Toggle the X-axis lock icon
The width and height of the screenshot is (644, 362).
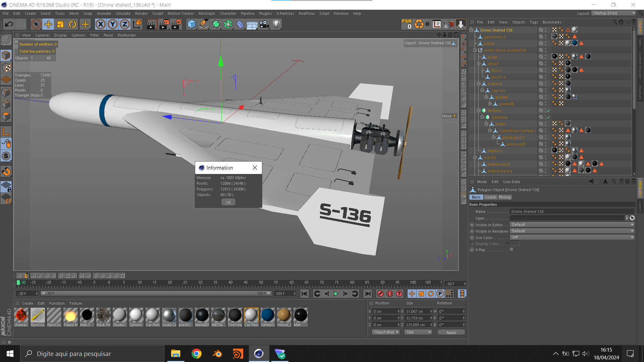(100, 24)
